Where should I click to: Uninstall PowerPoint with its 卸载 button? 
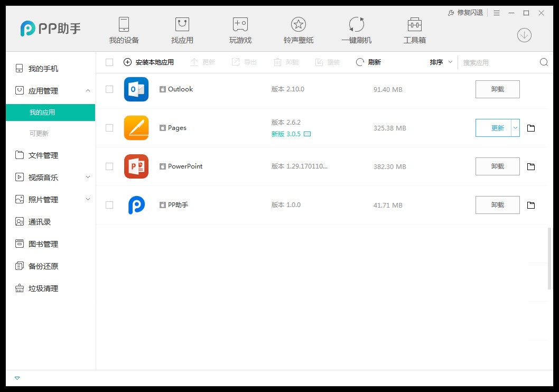tap(497, 166)
